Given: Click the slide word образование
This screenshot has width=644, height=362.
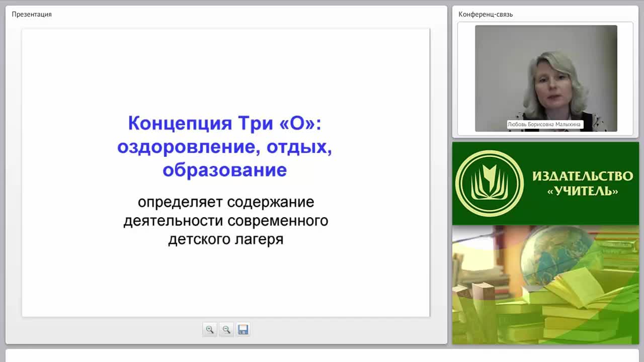Looking at the screenshot, I should point(224,170).
